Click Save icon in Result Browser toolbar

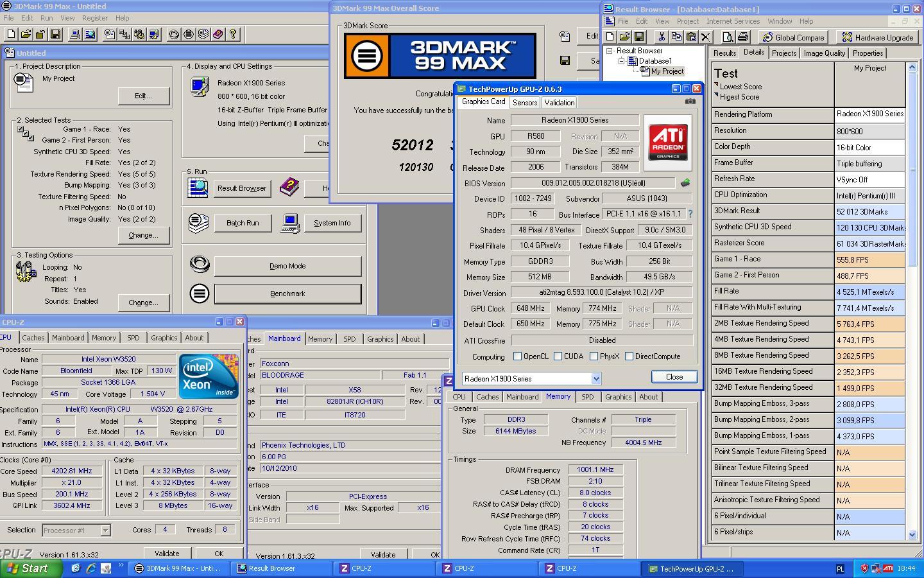click(x=639, y=37)
